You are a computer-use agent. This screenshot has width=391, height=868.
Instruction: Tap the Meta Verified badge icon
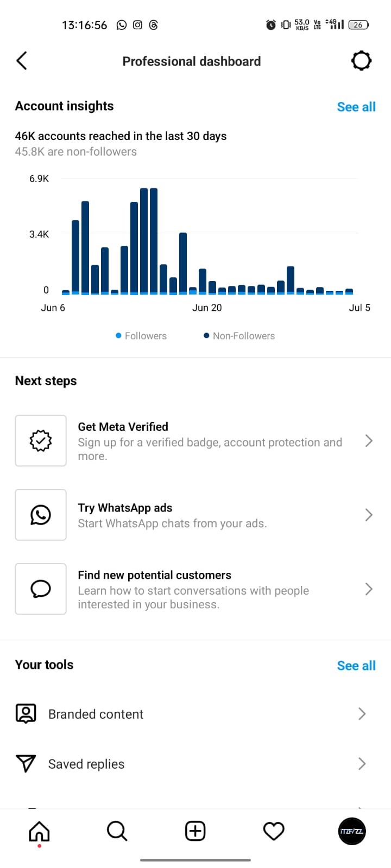(x=41, y=441)
